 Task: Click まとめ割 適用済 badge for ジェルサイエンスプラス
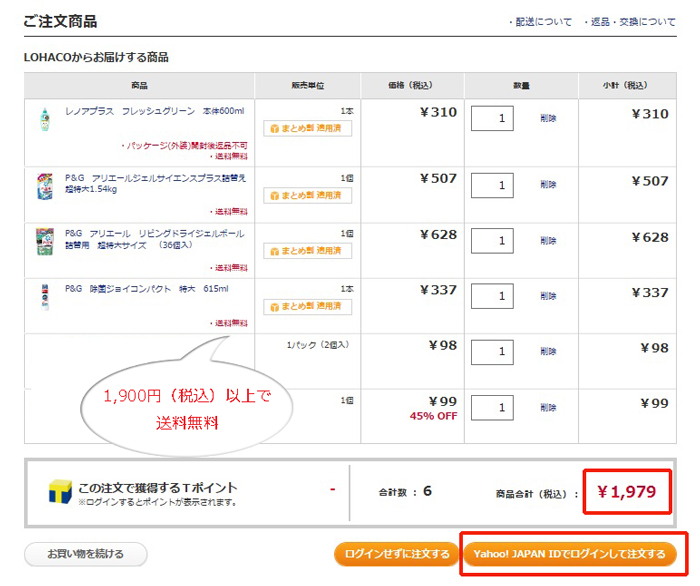click(308, 195)
